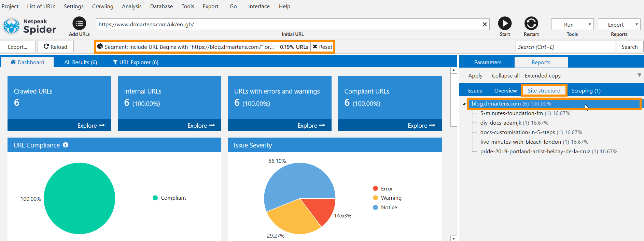Open the Analysis menu

point(132,6)
